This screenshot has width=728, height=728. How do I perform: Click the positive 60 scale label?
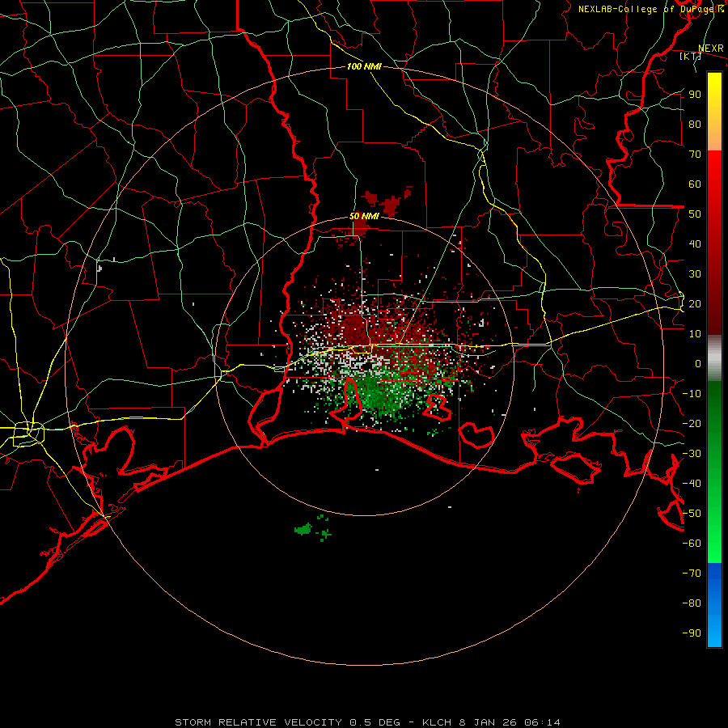(695, 184)
